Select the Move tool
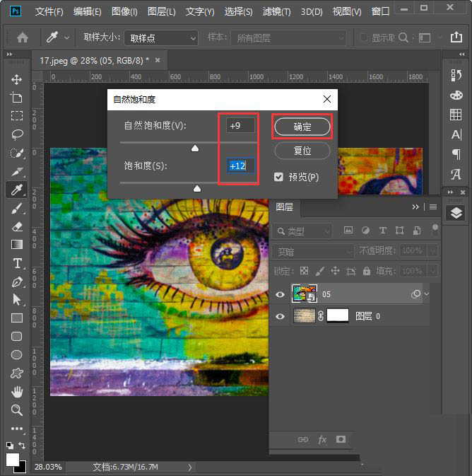The height and width of the screenshot is (476, 472). [x=16, y=79]
